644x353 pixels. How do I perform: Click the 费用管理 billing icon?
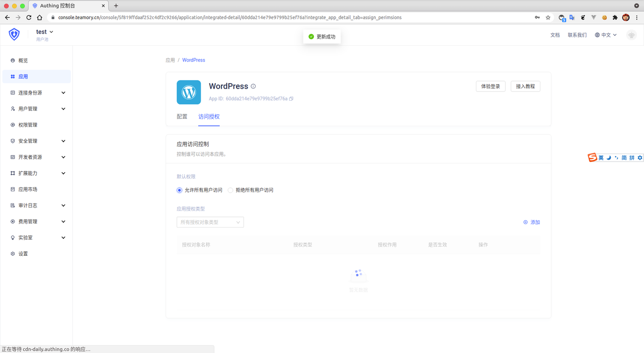13,222
